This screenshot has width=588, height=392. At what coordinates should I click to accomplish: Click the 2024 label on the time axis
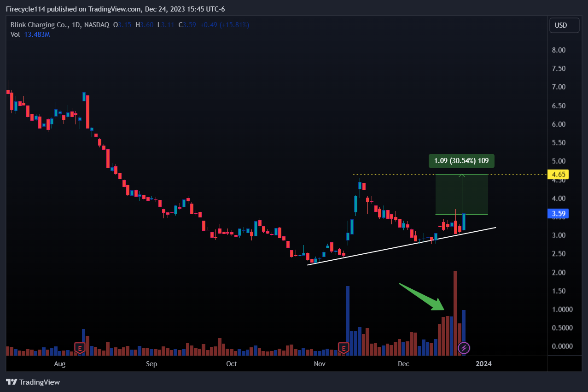[x=483, y=364]
